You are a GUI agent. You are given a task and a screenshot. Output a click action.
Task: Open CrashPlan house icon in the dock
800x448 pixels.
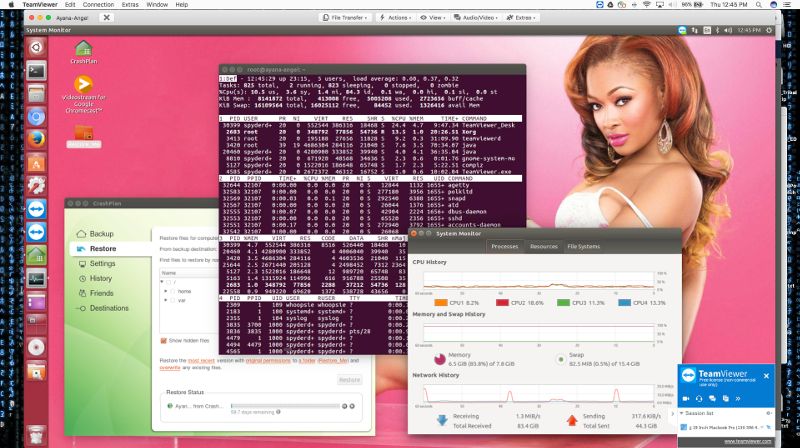[x=36, y=255]
